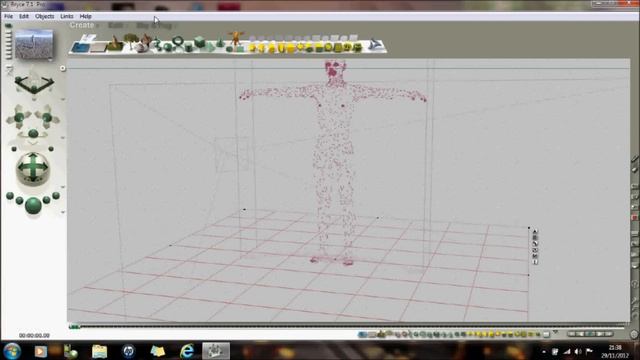Click the system clock in the taskbar
This screenshot has height=360, width=640.
coord(615,351)
